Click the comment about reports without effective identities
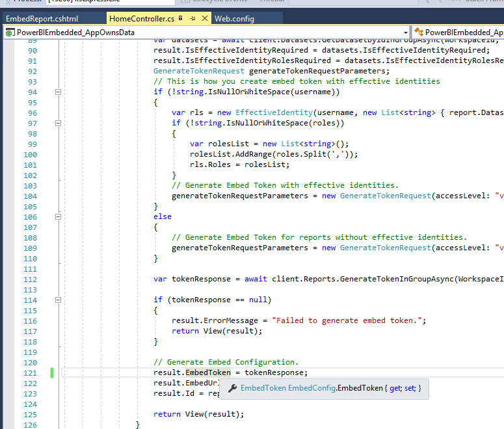 point(319,237)
